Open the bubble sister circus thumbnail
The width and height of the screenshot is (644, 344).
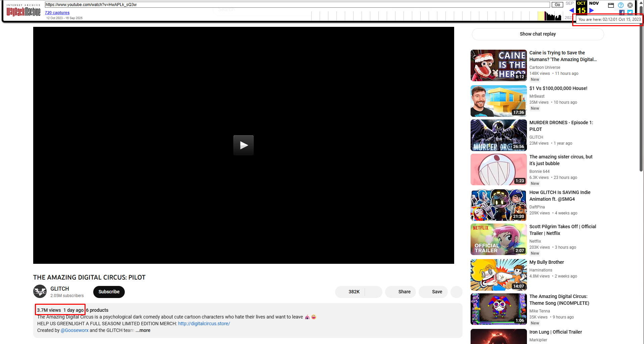(499, 169)
